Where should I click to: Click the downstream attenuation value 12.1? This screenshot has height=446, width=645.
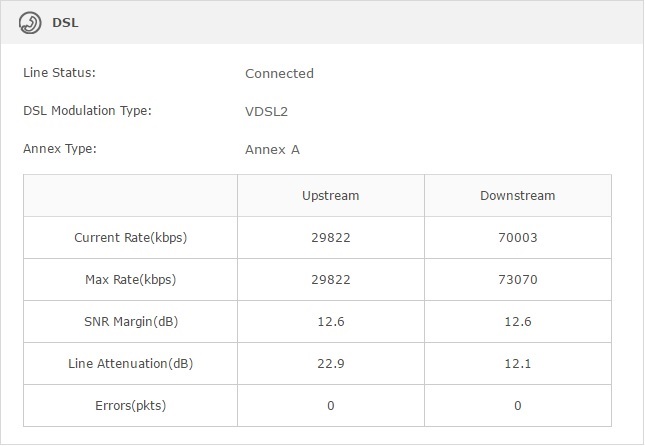click(x=517, y=363)
